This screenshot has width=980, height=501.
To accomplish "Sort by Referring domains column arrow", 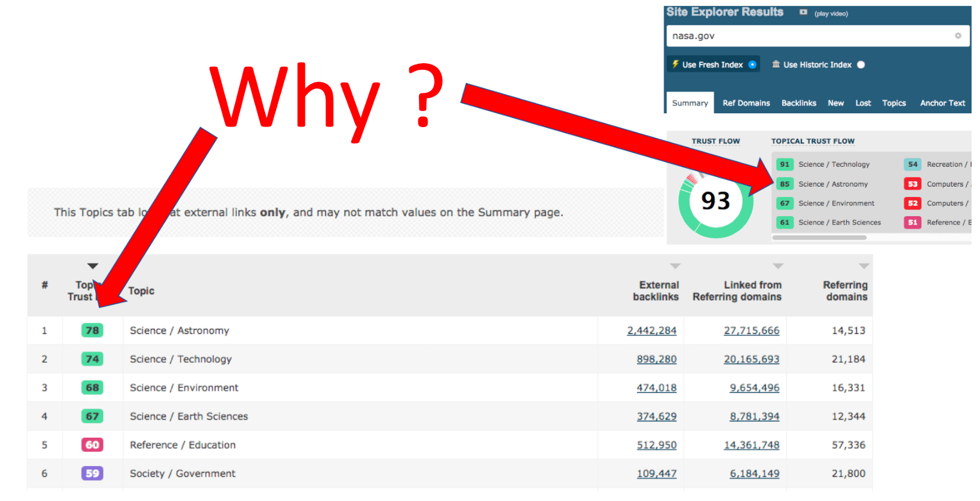I will pos(864,266).
